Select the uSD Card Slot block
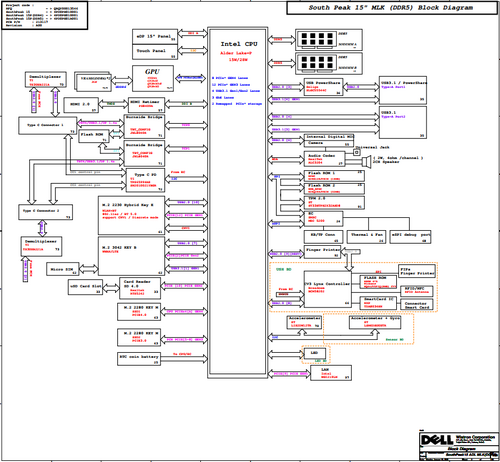 click(85, 287)
